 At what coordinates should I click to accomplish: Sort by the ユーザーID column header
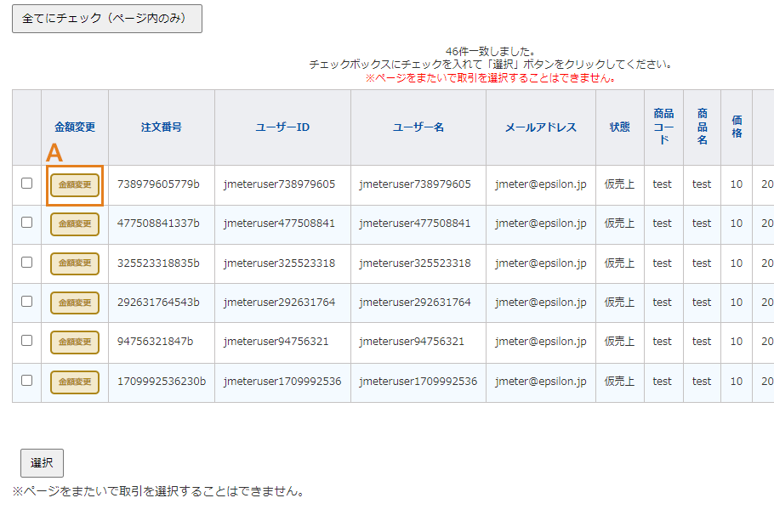pos(282,127)
